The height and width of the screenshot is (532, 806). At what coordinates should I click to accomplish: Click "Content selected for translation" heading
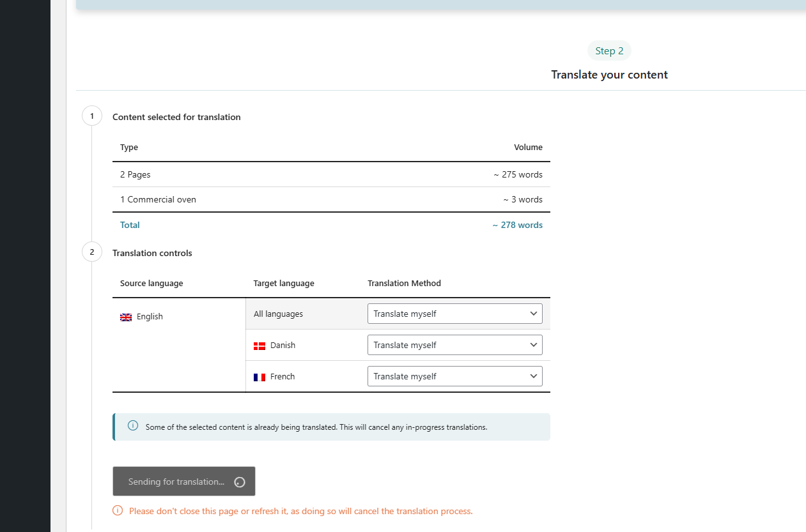pos(176,117)
